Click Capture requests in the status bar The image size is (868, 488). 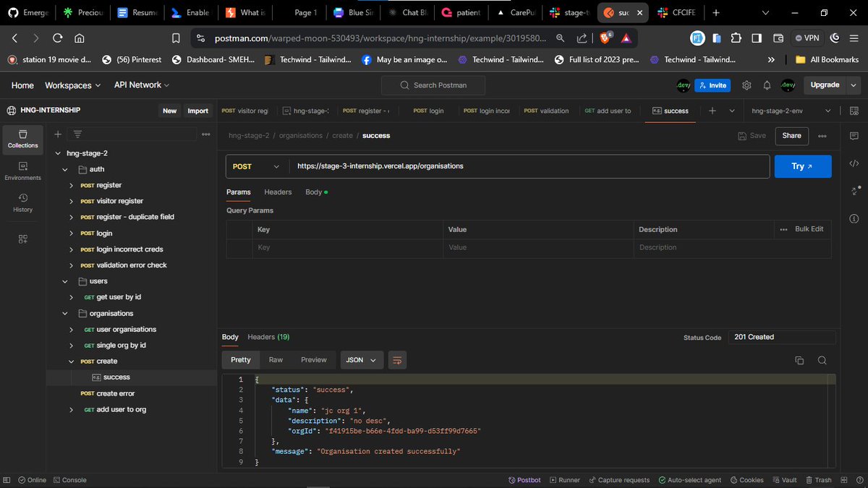pyautogui.click(x=618, y=480)
